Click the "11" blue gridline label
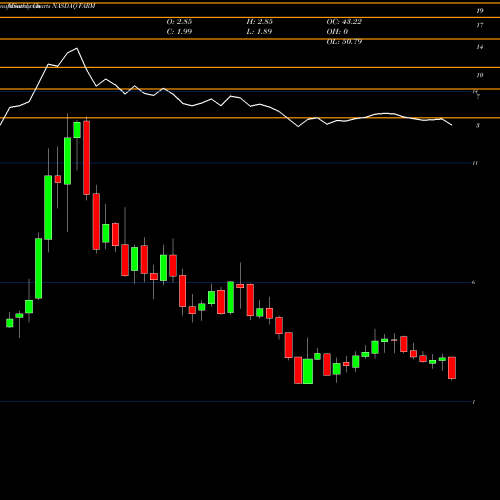The width and height of the screenshot is (500, 500). click(475, 163)
